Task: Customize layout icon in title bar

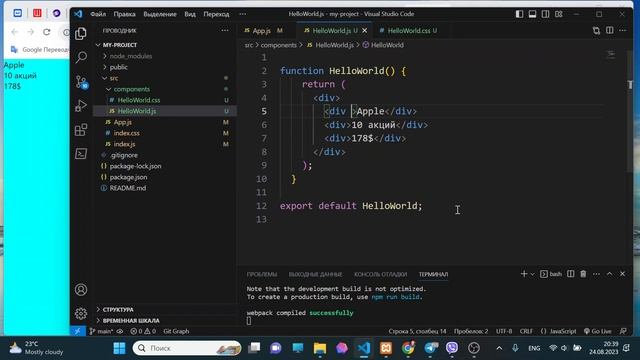Action: [x=558, y=14]
